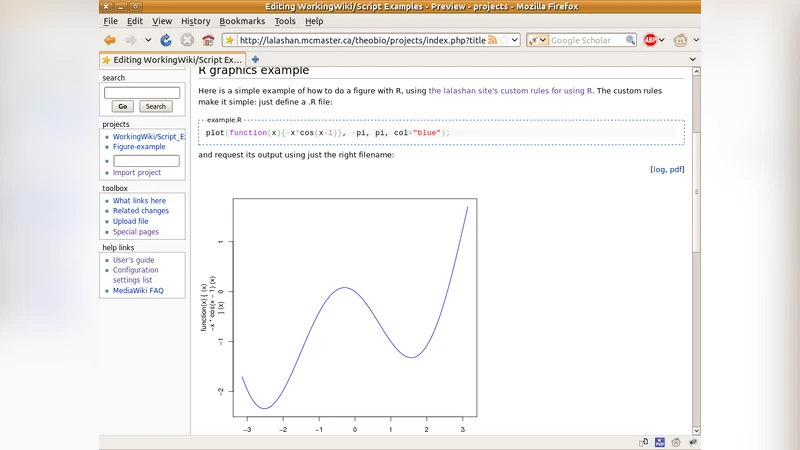Open the list all tabs dropdown
The image size is (800, 450).
click(x=692, y=60)
